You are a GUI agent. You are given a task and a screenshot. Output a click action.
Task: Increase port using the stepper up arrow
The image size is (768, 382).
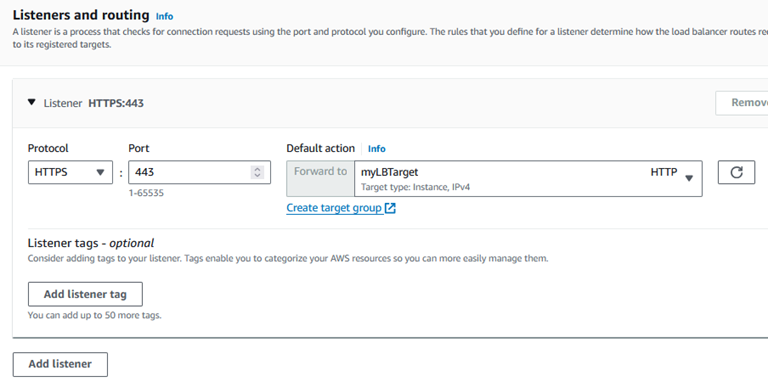pos(257,169)
